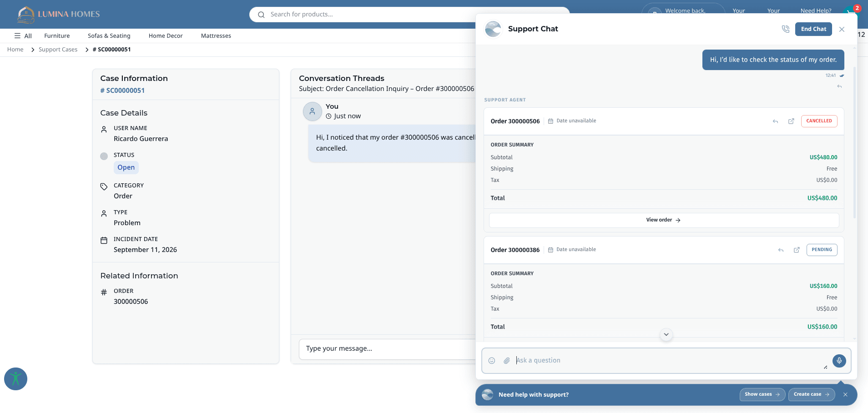Click the CANCELLED status badge

(x=819, y=121)
